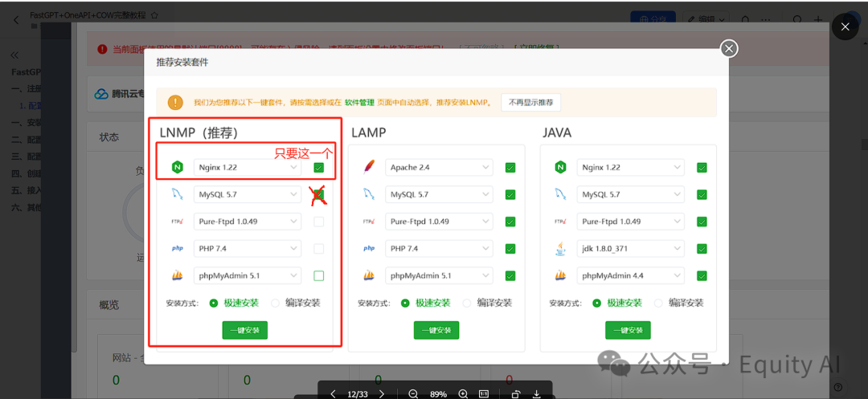Open PHP 7.4 dropdown in LAMP
The image size is (868, 399).
(x=439, y=249)
